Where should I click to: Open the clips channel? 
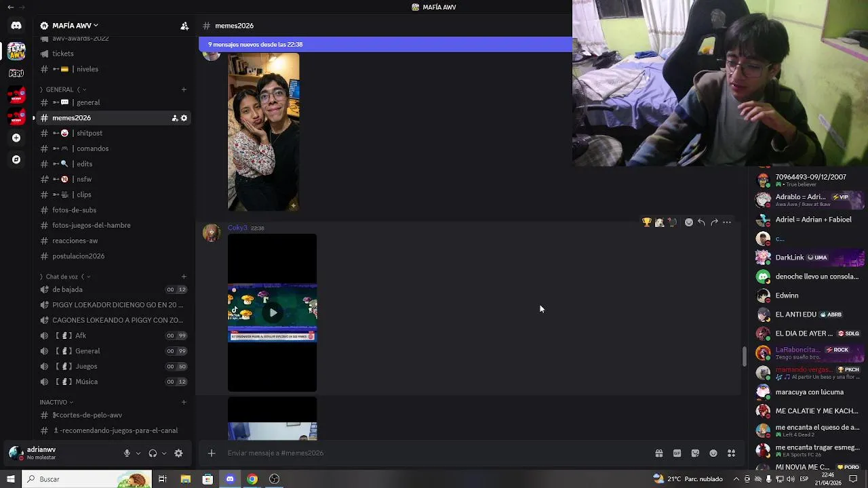(113, 195)
